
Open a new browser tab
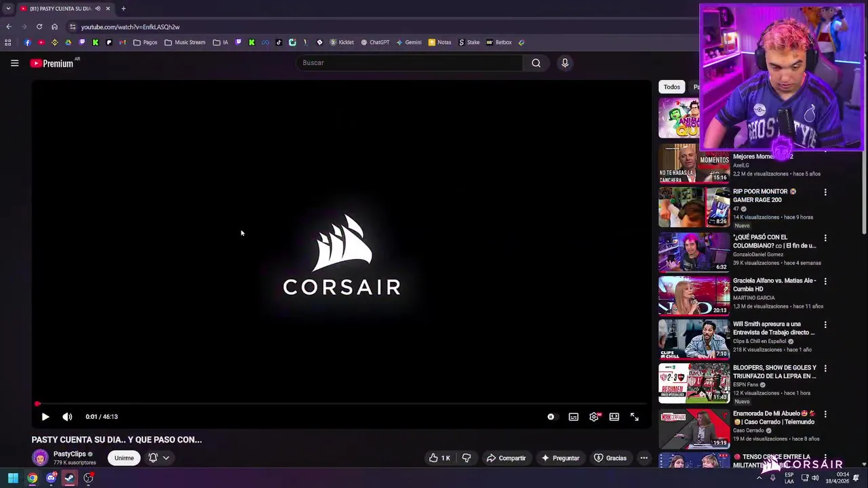pos(123,9)
